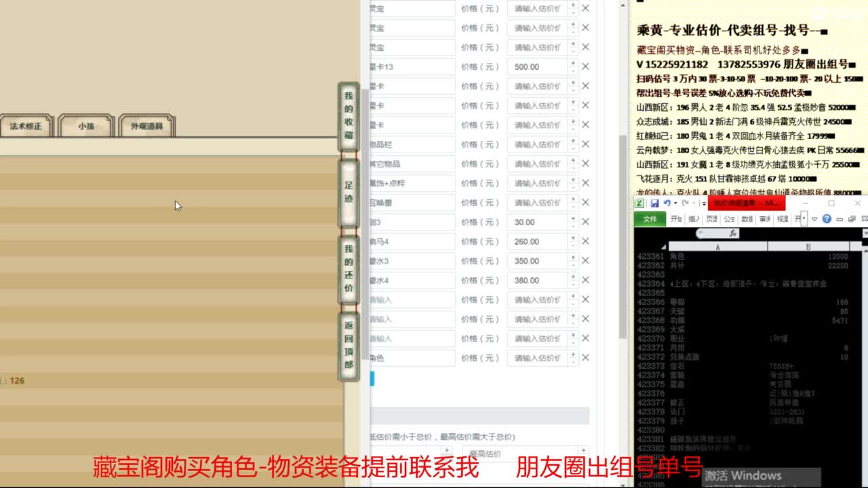The width and height of the screenshot is (868, 488).
Task: Increase the 最高估价 value with plus stepper
Action: click(583, 450)
